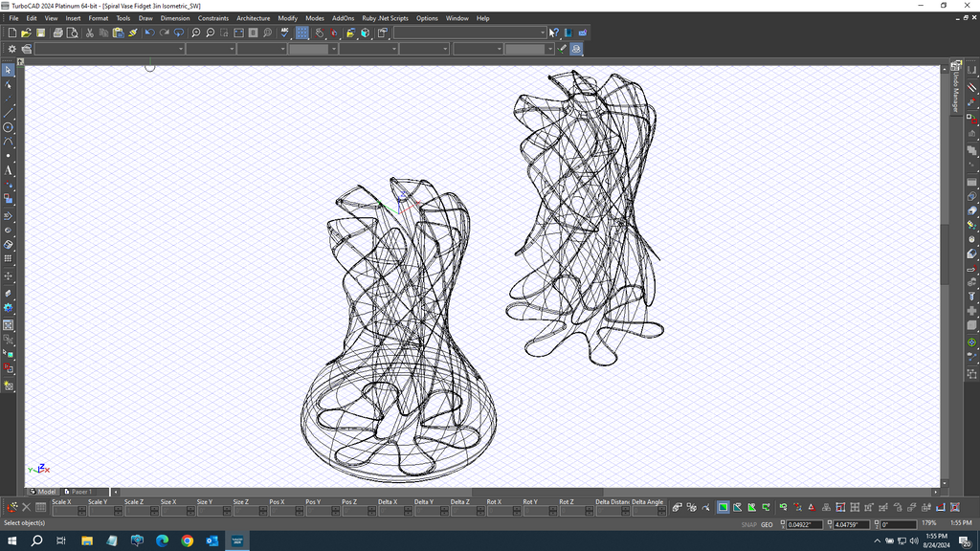980x551 pixels.
Task: Switch to the Model tab
Action: click(43, 492)
